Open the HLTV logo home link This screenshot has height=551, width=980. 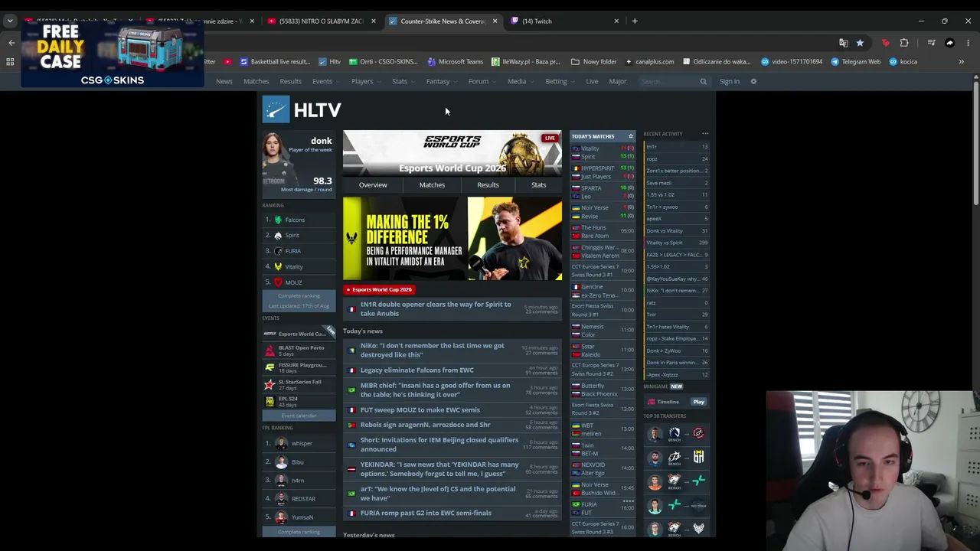pyautogui.click(x=302, y=109)
